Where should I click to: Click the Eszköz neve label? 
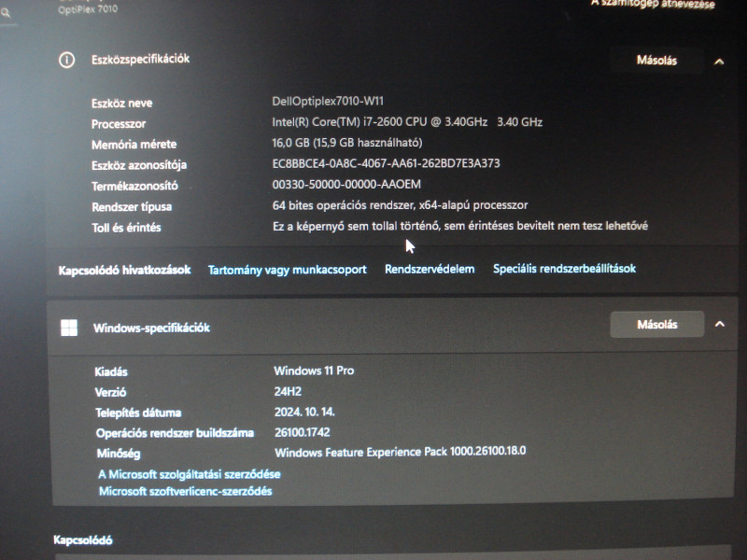pyautogui.click(x=122, y=103)
